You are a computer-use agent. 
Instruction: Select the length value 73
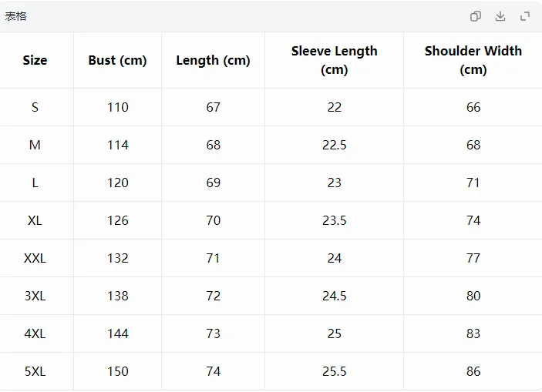(x=214, y=333)
